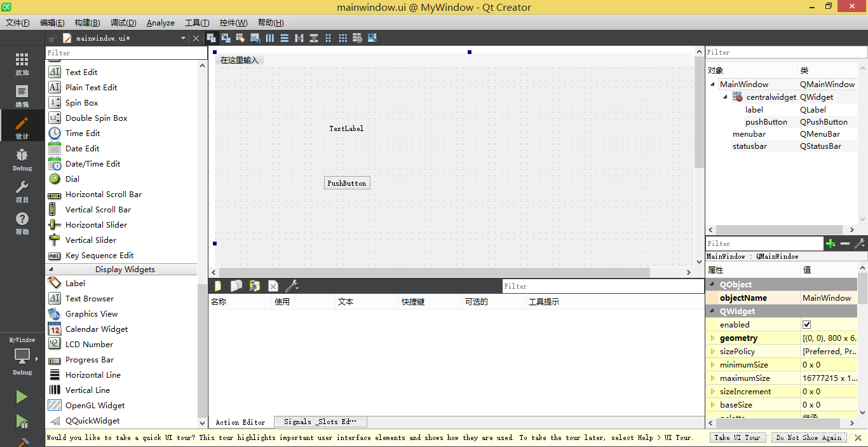Image resolution: width=868 pixels, height=447 pixels.
Task: Open the Welcome (欢迎) mode
Action: tap(22, 64)
